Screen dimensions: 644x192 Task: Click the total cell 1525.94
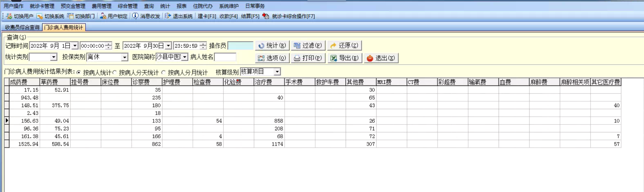click(x=25, y=144)
